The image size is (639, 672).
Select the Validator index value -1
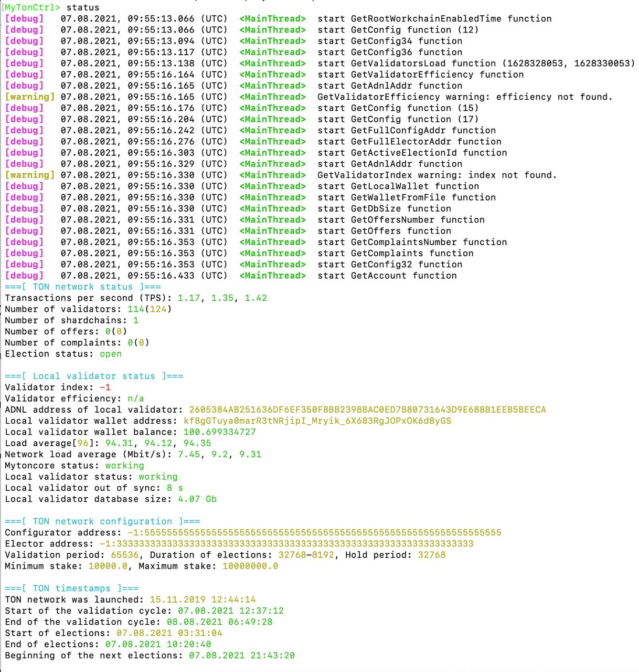[105, 387]
